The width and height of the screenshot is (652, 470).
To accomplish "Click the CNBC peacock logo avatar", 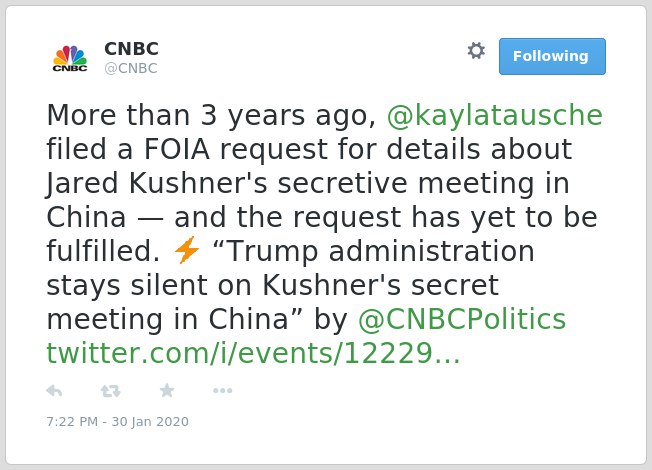I will 70,57.
